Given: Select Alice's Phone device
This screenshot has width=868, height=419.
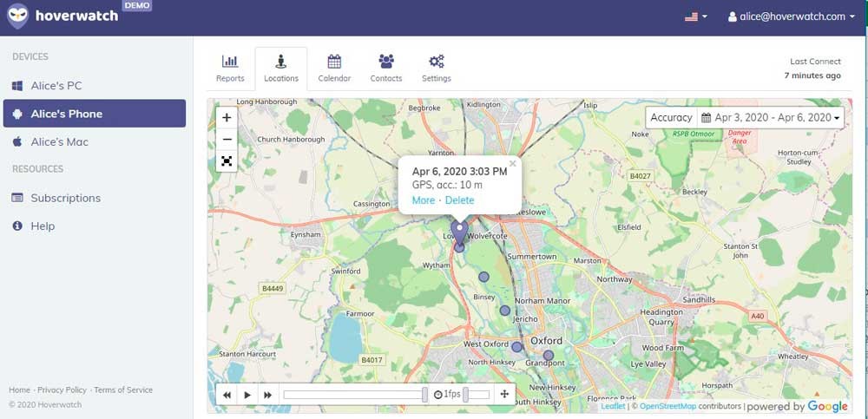Looking at the screenshot, I should pos(95,114).
